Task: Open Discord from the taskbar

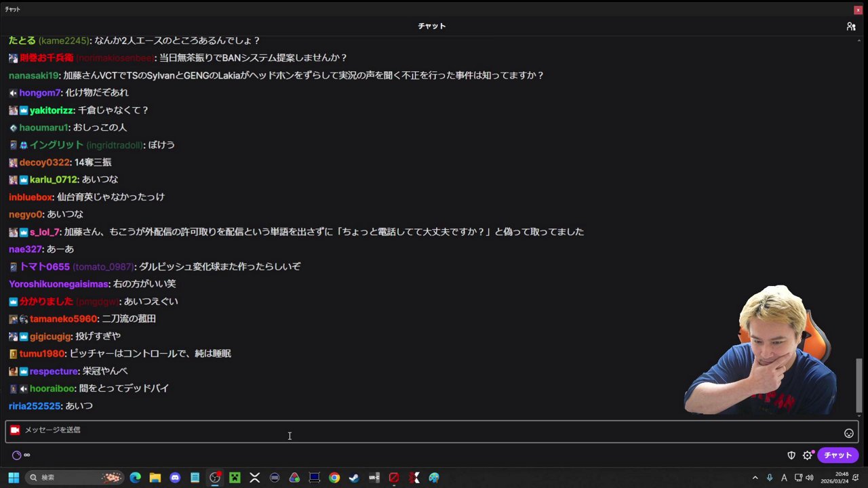Action: (175, 478)
